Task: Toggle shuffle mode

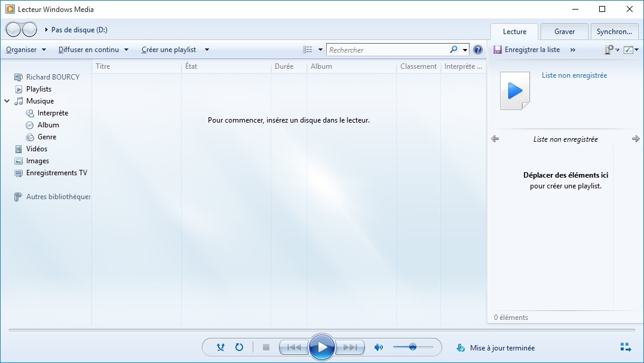Action: (220, 347)
